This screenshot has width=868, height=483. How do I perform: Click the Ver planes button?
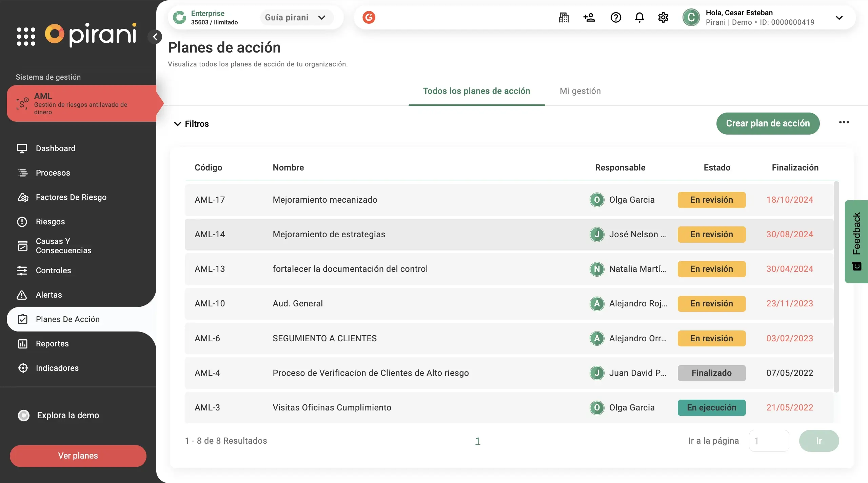(x=78, y=456)
